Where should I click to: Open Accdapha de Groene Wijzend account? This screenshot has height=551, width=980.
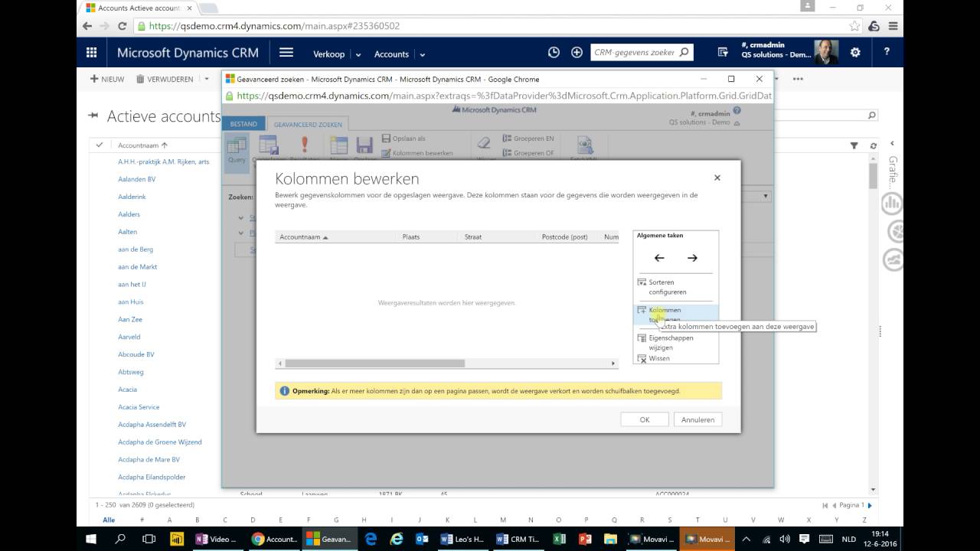click(160, 442)
